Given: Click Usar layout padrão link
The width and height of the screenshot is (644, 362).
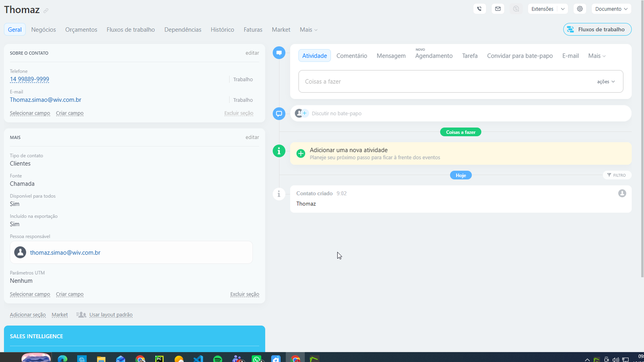Looking at the screenshot, I should (111, 315).
